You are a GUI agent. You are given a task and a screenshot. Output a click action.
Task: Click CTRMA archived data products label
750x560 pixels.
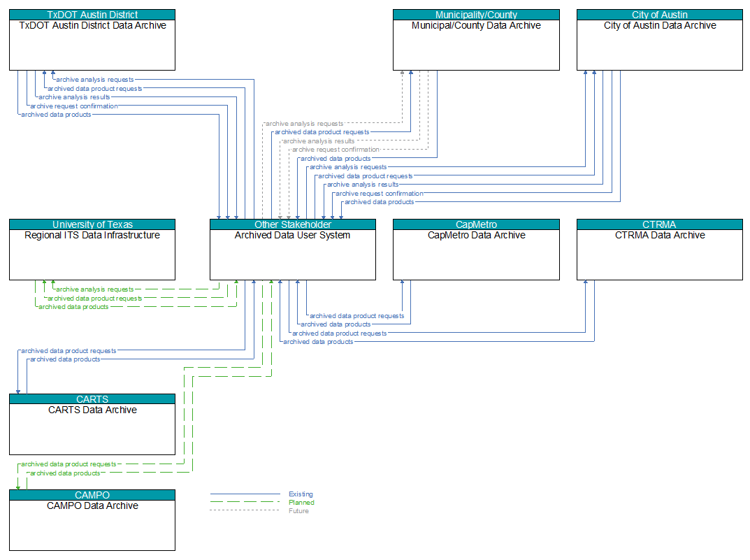coord(318,342)
